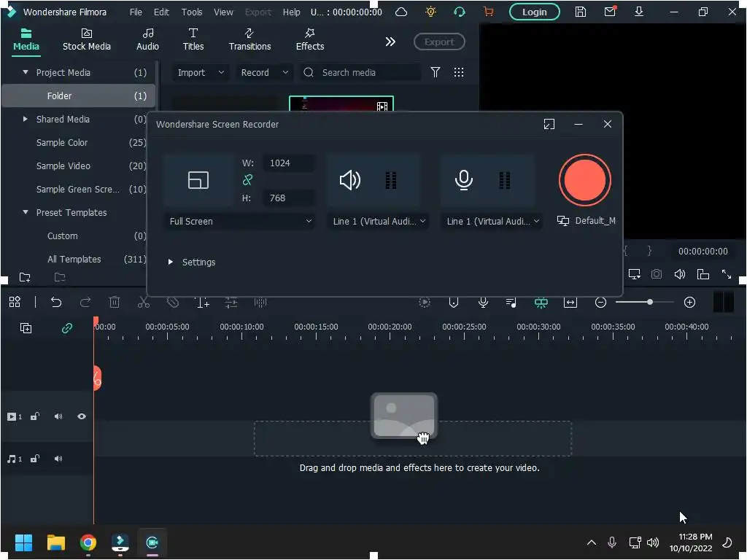The height and width of the screenshot is (560, 747).
Task: Adjust the timeline zoom slider handle
Action: (649, 302)
